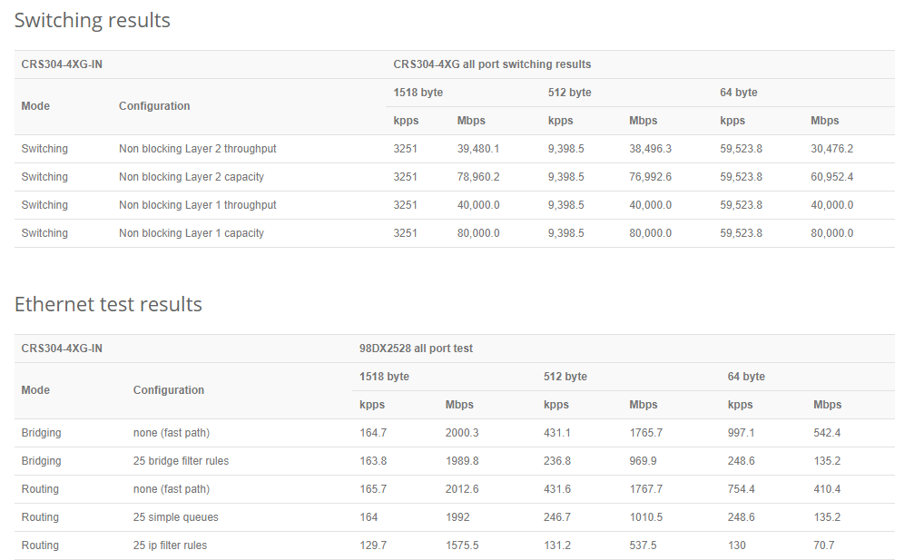This screenshot has width=924, height=560.
Task: Click the "Non blocking Layer 2 capacity" row label
Action: tap(191, 177)
